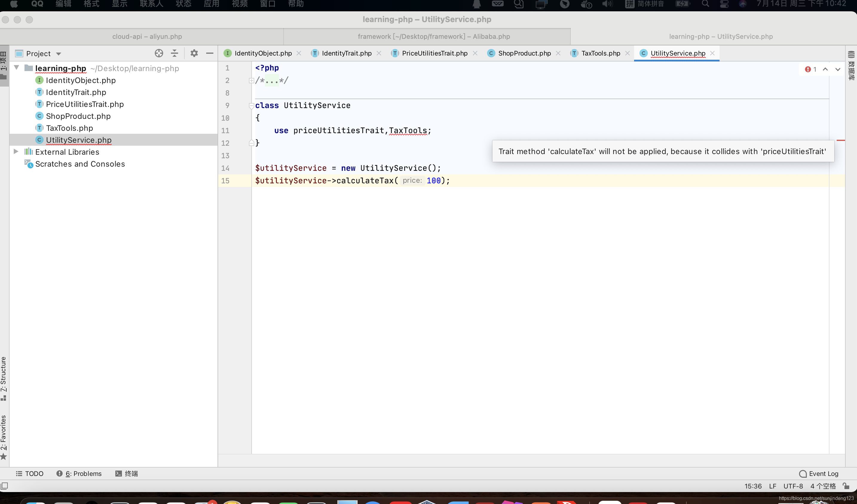Open the Problems tool window

point(79,474)
